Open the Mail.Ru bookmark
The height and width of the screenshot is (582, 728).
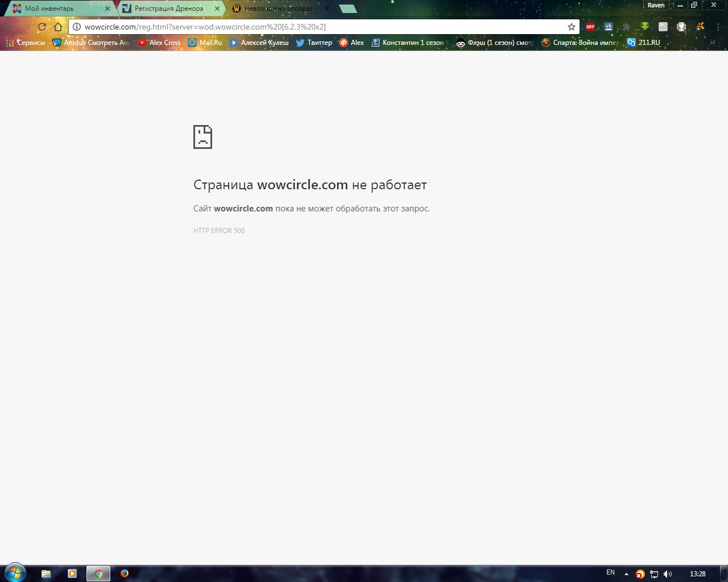click(205, 43)
